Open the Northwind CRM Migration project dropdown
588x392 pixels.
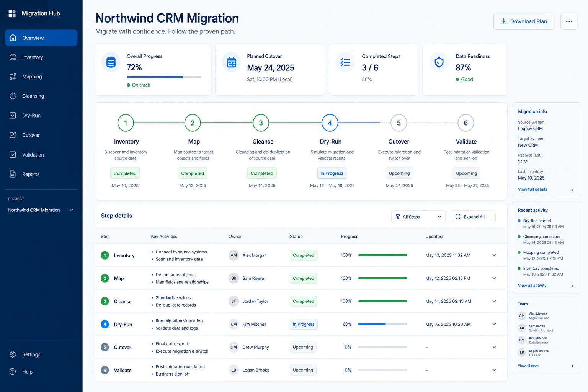(x=41, y=210)
